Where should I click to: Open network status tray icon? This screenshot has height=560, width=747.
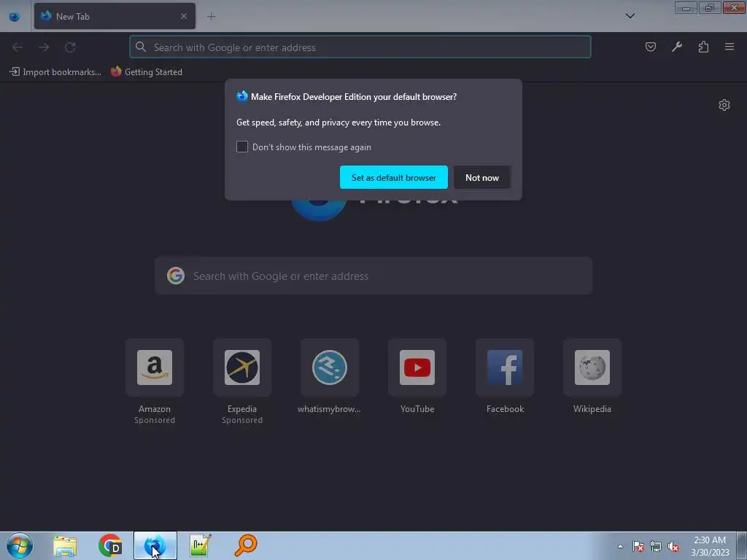pyautogui.click(x=656, y=547)
